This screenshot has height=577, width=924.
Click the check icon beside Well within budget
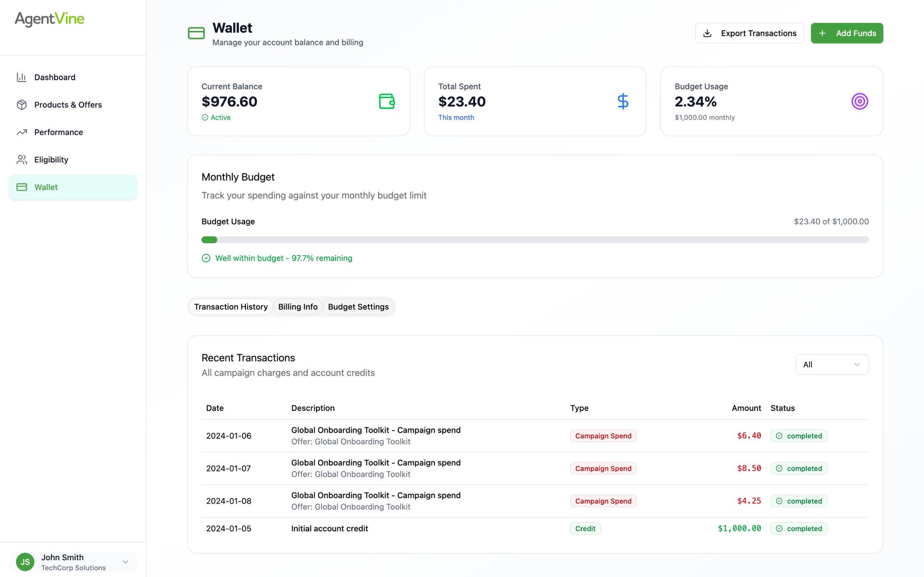(206, 258)
